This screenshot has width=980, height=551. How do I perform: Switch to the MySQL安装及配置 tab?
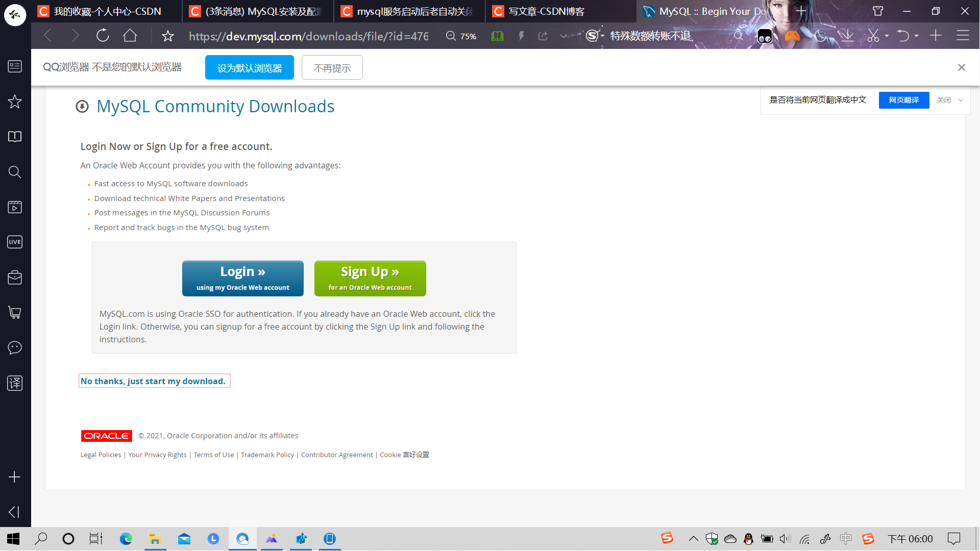click(x=259, y=11)
